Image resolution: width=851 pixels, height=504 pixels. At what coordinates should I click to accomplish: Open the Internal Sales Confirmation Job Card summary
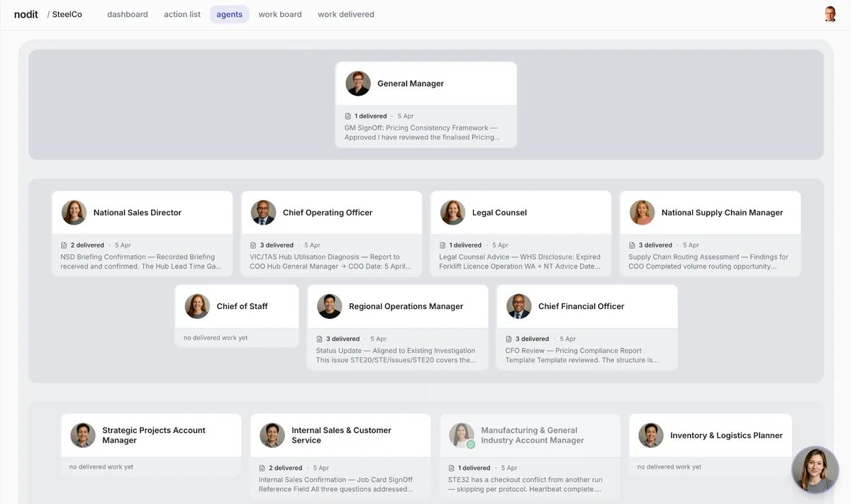point(336,484)
